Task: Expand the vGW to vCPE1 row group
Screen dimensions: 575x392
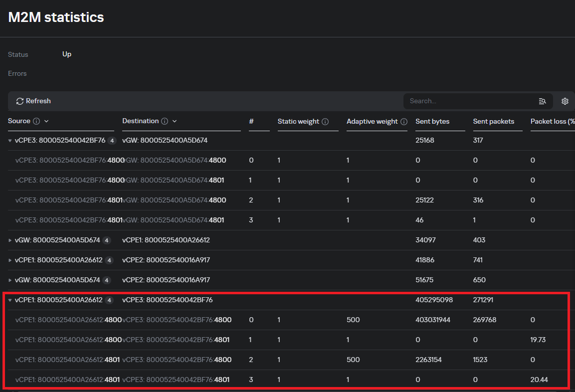Action: (10, 240)
